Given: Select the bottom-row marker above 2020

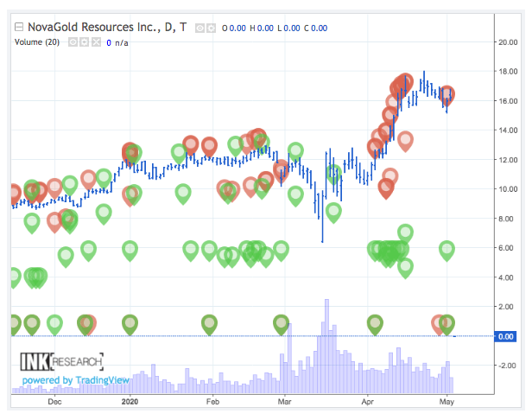Looking at the screenshot, I should (130, 325).
